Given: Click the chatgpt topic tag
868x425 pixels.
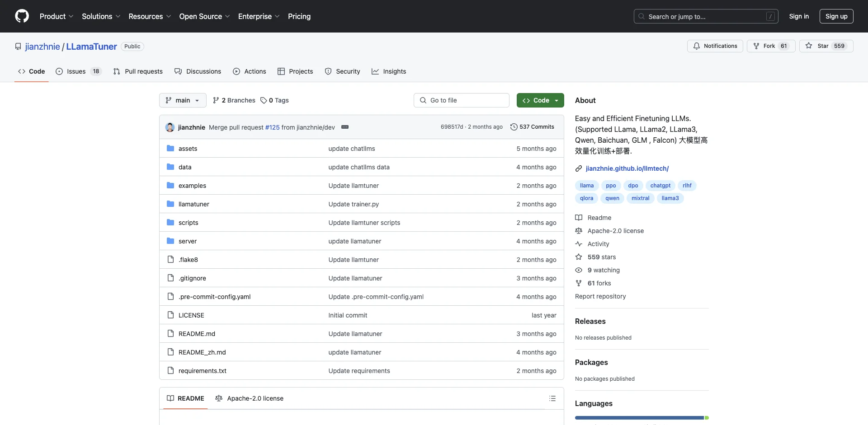Looking at the screenshot, I should click(660, 186).
